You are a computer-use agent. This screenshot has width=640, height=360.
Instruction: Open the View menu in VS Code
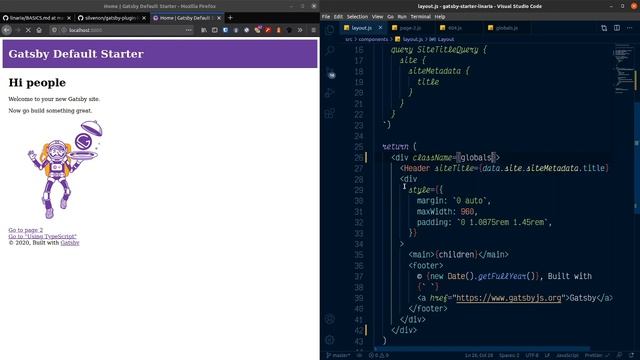tap(378, 17)
